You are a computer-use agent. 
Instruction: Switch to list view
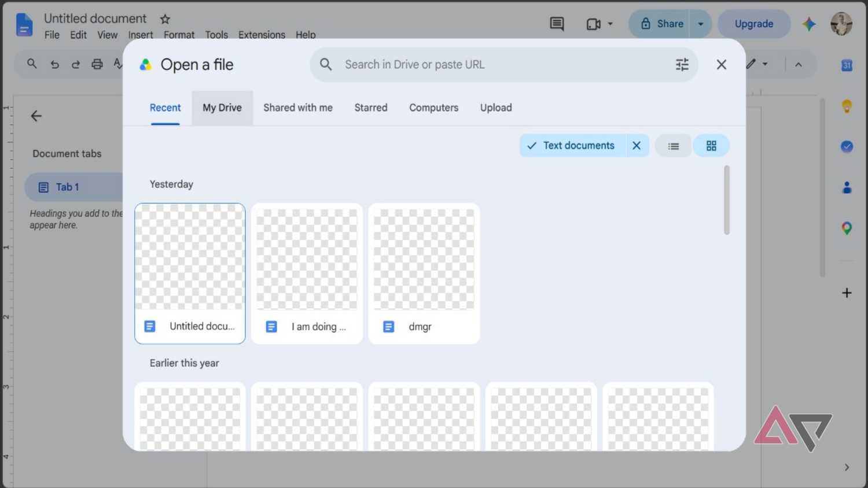click(x=674, y=146)
